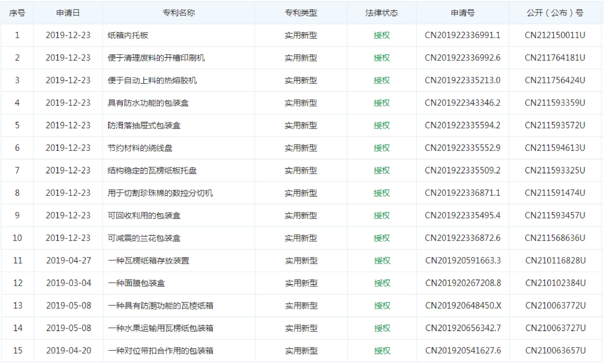Image resolution: width=604 pixels, height=364 pixels.
Task: Click publication number CN211593359U
Action: (555, 103)
